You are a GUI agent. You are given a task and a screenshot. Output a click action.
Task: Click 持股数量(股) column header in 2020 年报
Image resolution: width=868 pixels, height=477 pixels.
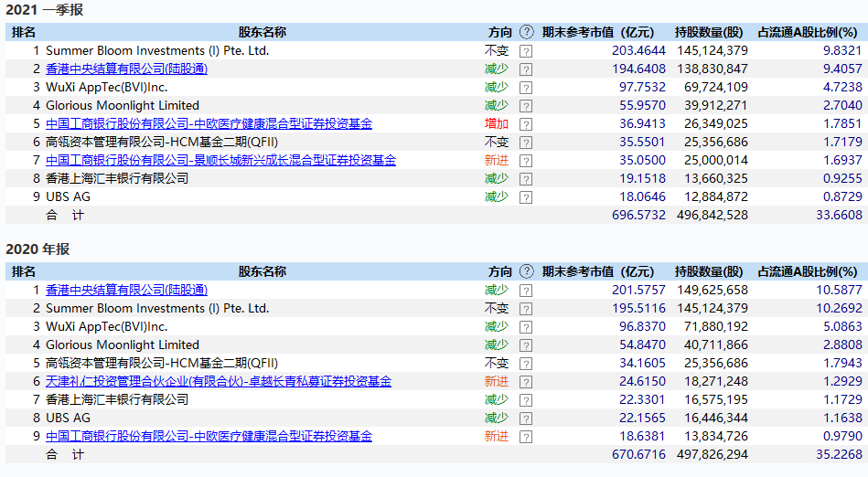click(x=709, y=271)
